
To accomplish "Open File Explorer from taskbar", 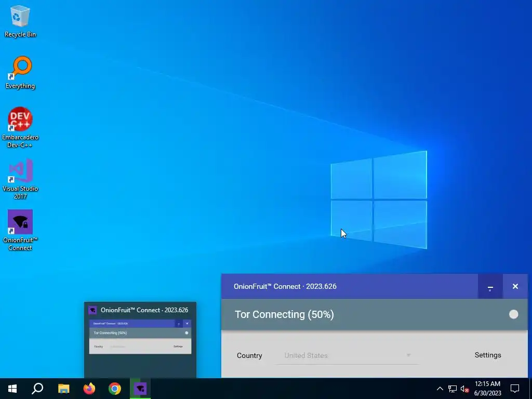I will point(63,389).
